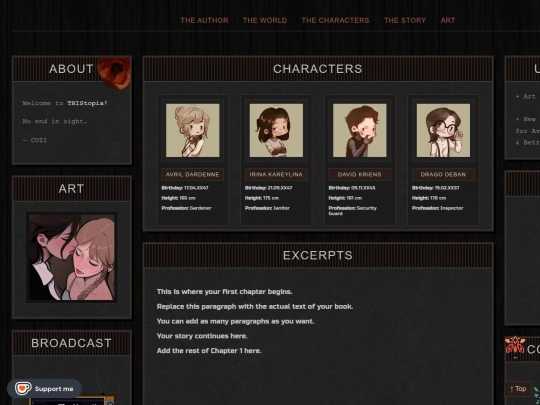This screenshot has width=540, height=405.
Task: Open Avril Dardenne's name button
Action: [193, 175]
